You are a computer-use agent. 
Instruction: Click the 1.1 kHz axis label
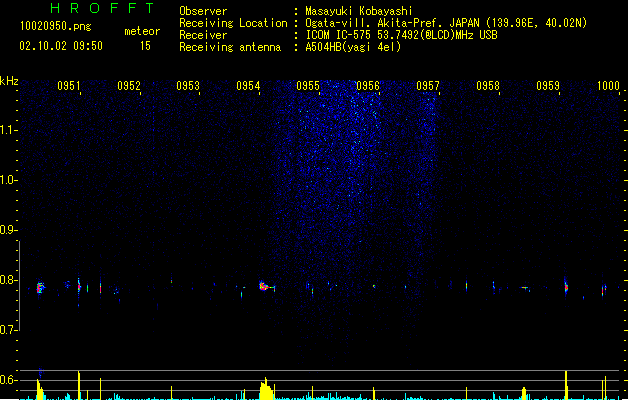(7, 130)
